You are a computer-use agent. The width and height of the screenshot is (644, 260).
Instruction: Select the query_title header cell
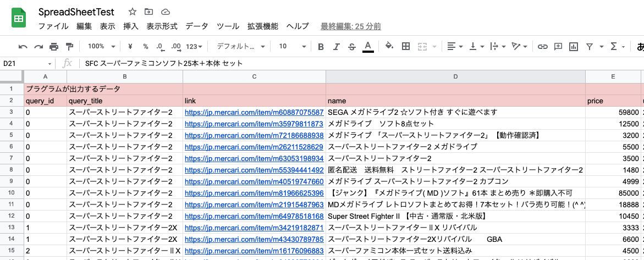point(125,101)
